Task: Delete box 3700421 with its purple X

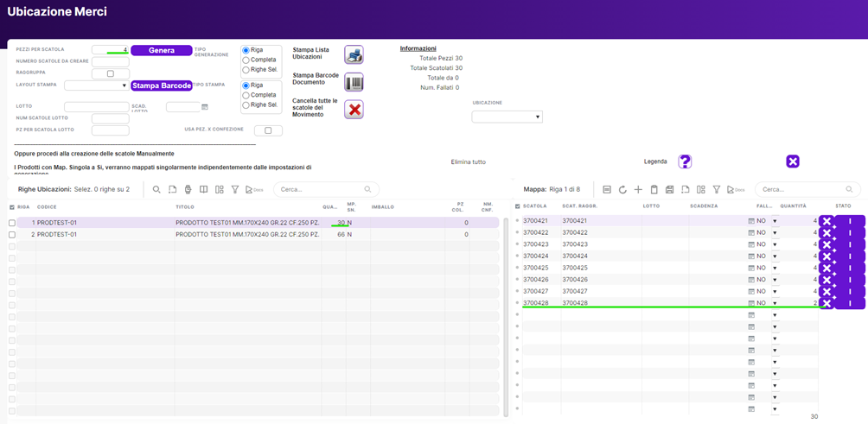Action: [x=827, y=221]
